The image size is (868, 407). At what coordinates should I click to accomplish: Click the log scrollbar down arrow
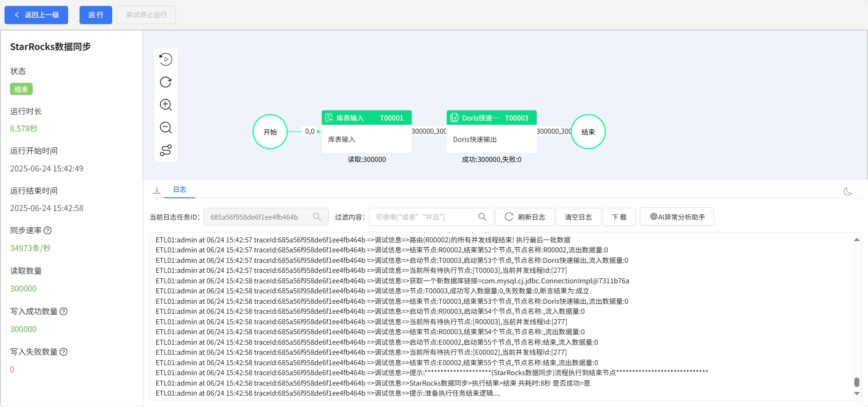click(857, 394)
